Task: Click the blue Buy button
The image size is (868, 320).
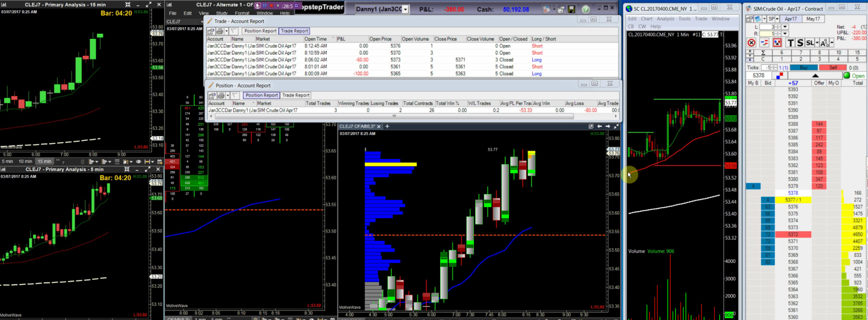Action: coord(803,68)
